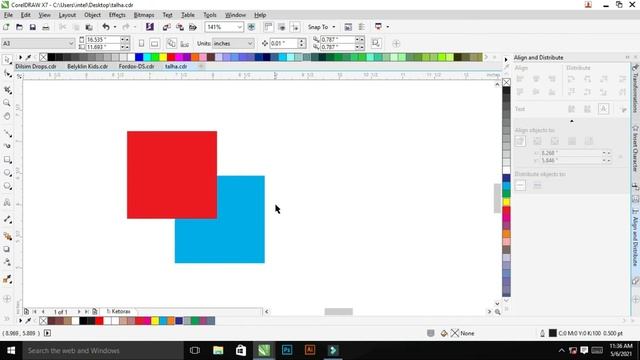Viewport: 640px width, 360px height.
Task: Select the red square on canvas
Action: click(172, 175)
